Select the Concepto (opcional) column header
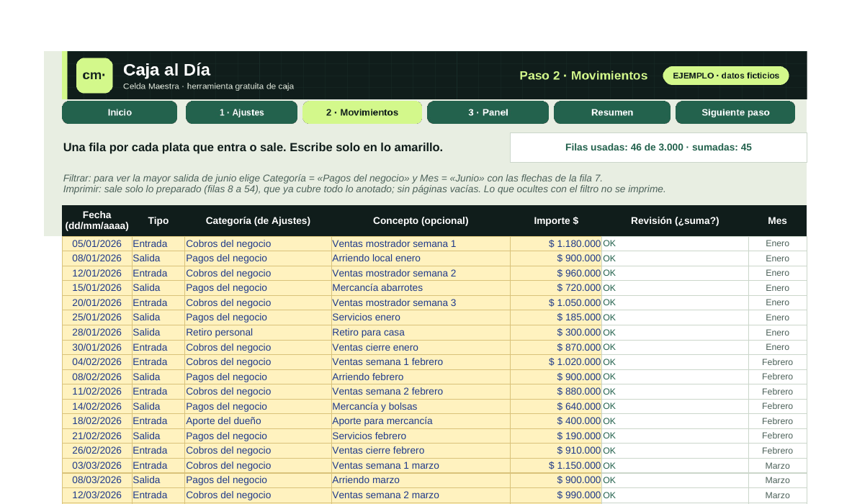 tap(421, 220)
